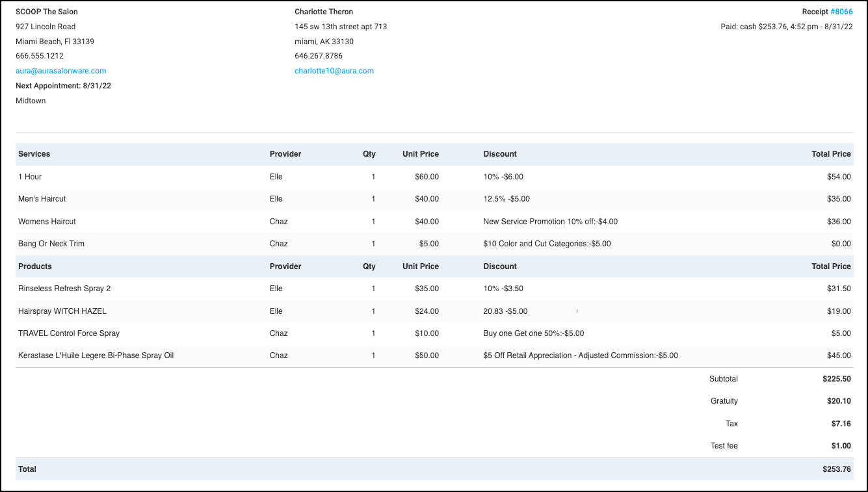The width and height of the screenshot is (868, 492).
Task: Click the $31.50 total price
Action: (839, 289)
